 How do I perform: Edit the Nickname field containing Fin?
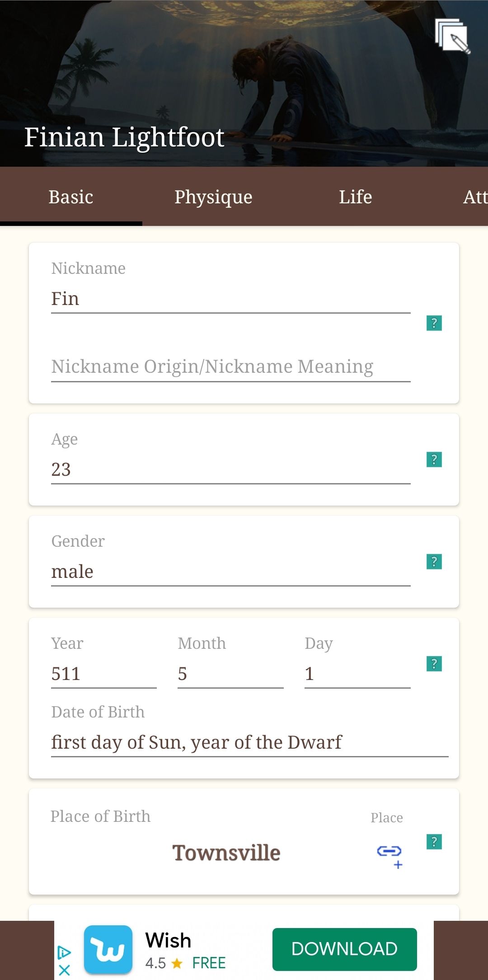(230, 299)
